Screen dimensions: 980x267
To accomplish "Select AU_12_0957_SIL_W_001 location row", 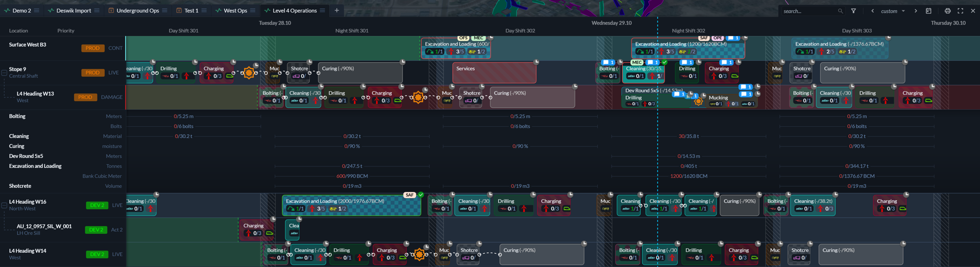I will (63, 230).
